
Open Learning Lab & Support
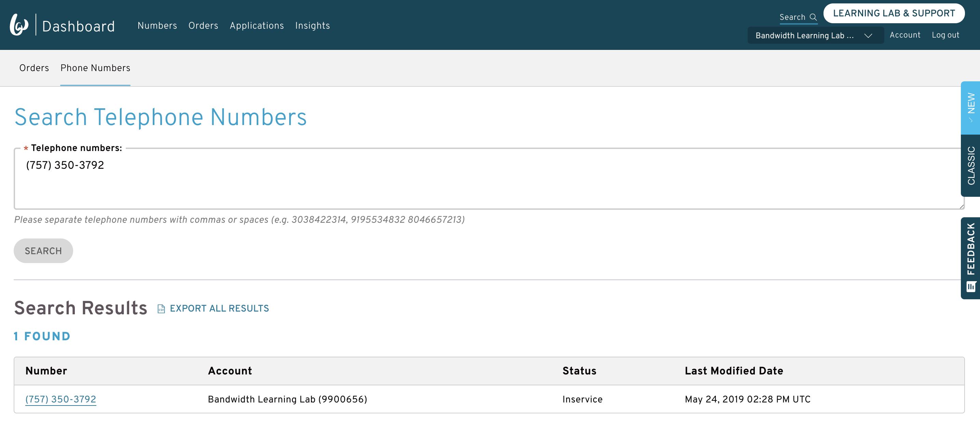(894, 13)
